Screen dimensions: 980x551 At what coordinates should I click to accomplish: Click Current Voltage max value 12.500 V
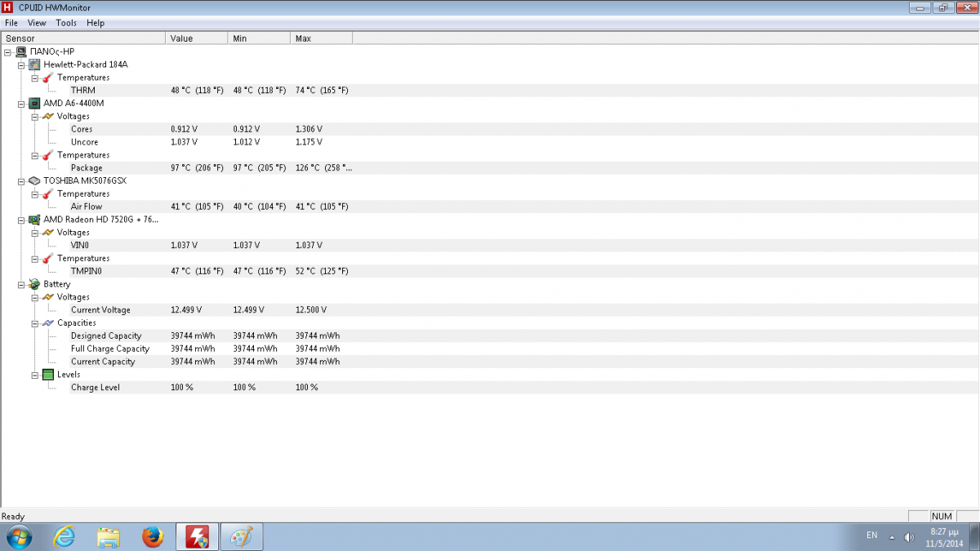coord(311,310)
